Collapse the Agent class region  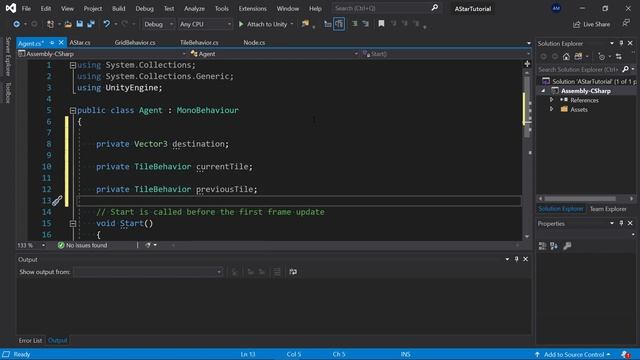pyautogui.click(x=73, y=110)
